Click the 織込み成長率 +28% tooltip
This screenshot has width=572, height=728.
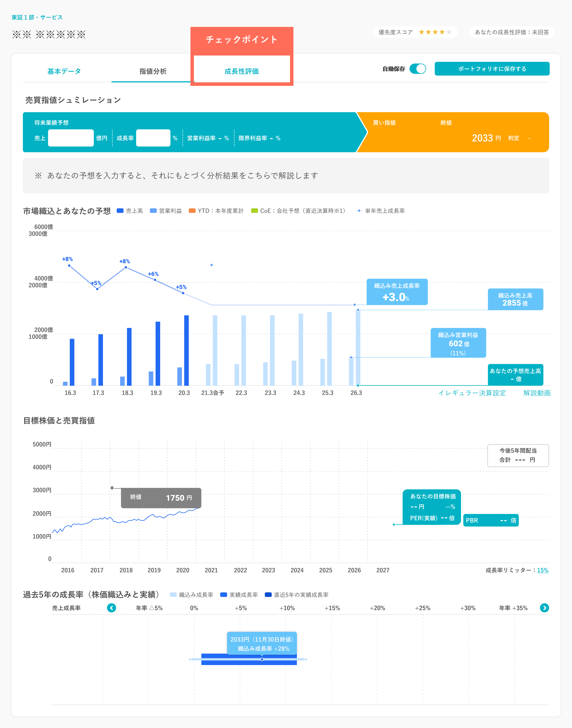coord(262,643)
